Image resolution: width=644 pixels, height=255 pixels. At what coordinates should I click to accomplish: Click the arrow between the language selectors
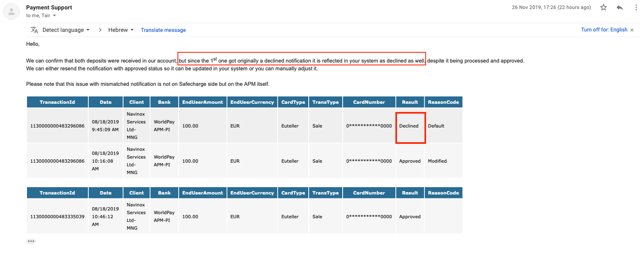[100, 30]
